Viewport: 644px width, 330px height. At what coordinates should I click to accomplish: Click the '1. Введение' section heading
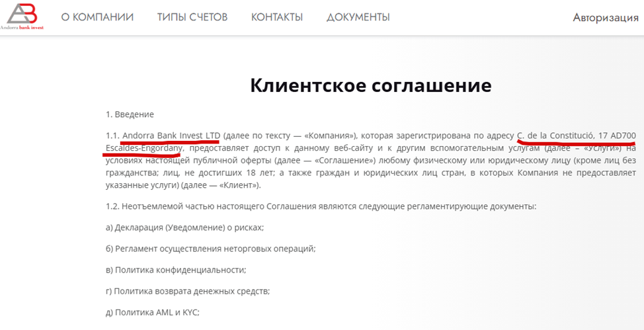(130, 114)
